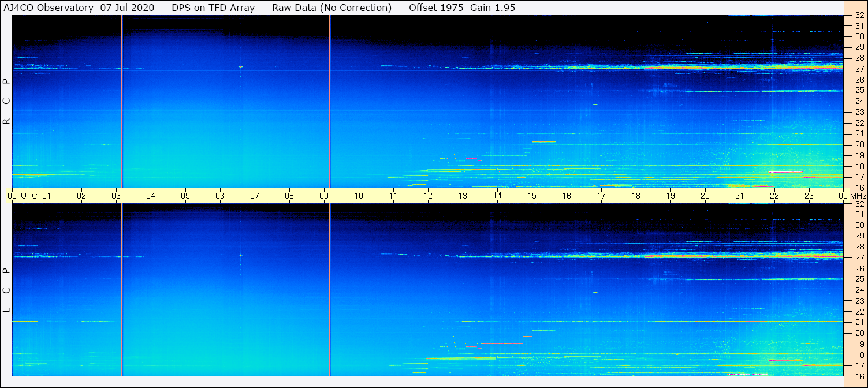Select the 07 hour tick label
The width and height of the screenshot is (868, 388).
(255, 196)
